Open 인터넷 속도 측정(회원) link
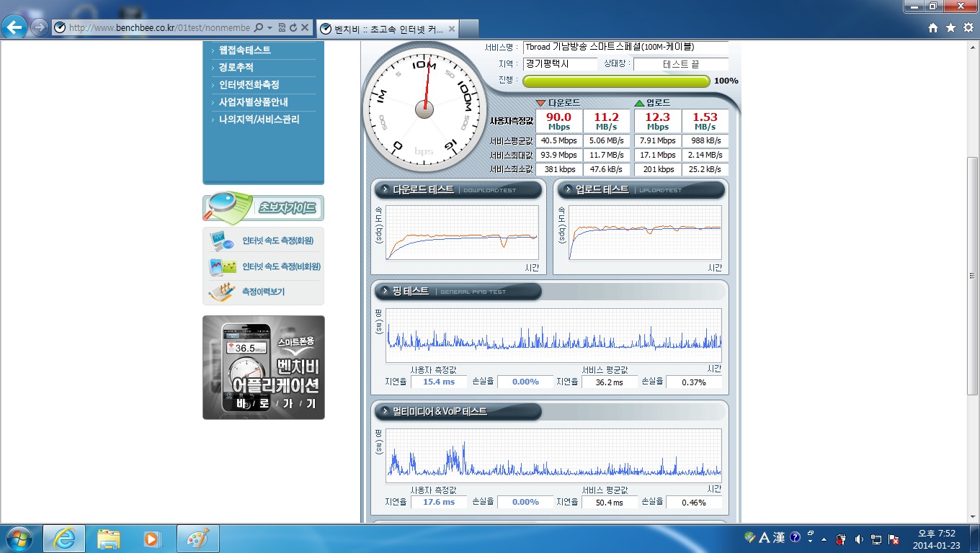 point(277,240)
